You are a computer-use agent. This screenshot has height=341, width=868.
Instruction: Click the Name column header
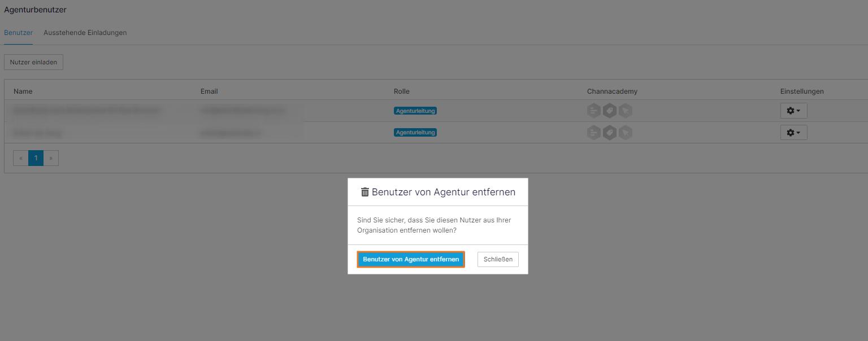click(23, 91)
